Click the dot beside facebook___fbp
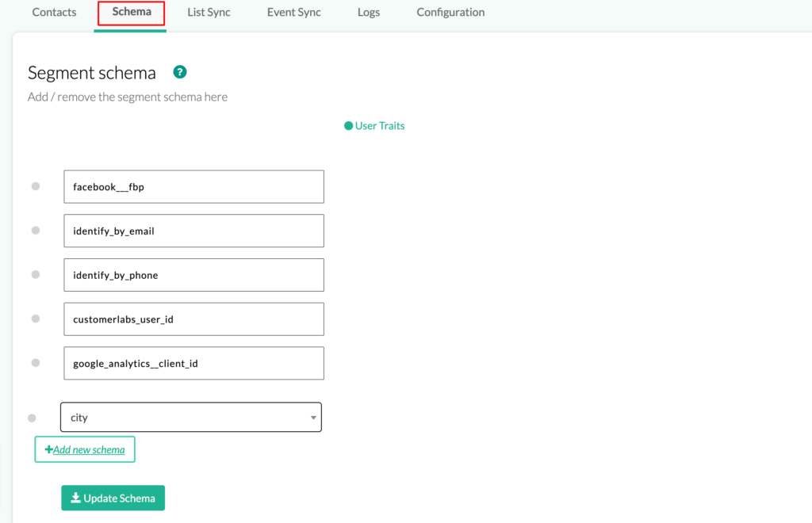Screen dimensions: 812x523 pyautogui.click(x=35, y=186)
